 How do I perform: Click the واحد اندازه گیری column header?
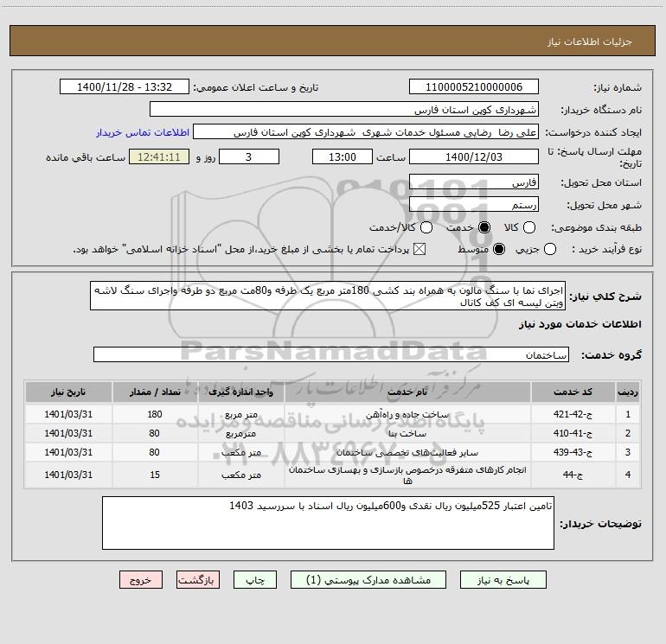tap(240, 392)
